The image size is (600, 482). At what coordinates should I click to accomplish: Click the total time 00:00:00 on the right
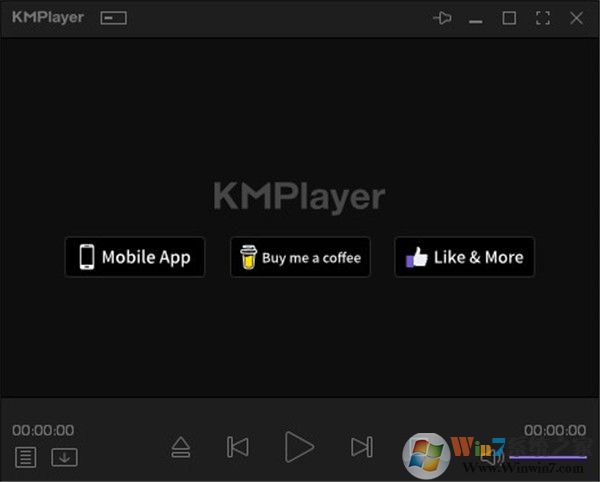[x=555, y=430]
